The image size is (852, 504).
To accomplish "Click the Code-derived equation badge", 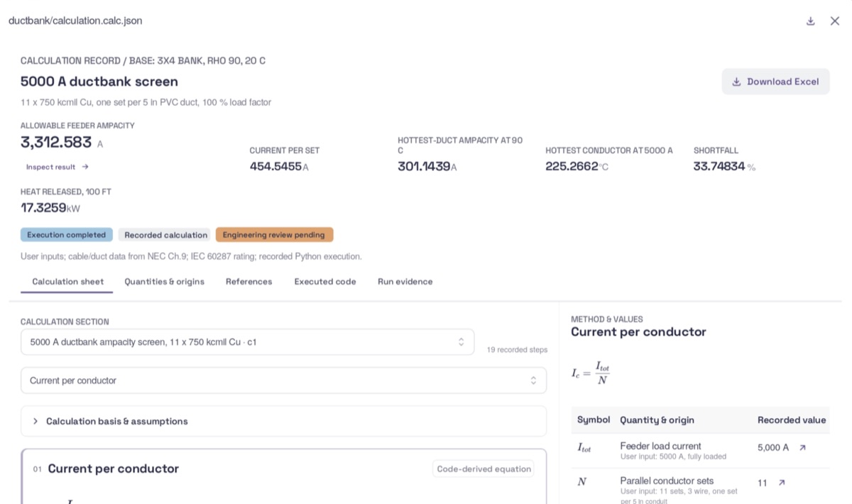I will (484, 469).
